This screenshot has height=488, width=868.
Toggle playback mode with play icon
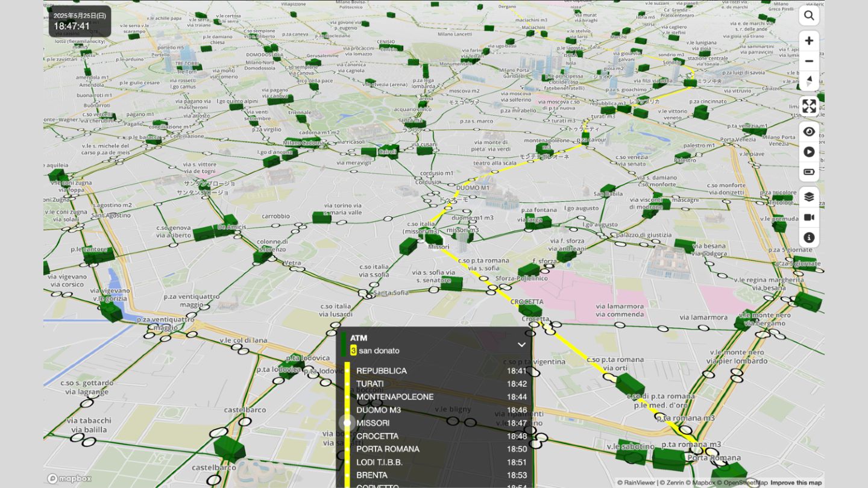point(809,152)
